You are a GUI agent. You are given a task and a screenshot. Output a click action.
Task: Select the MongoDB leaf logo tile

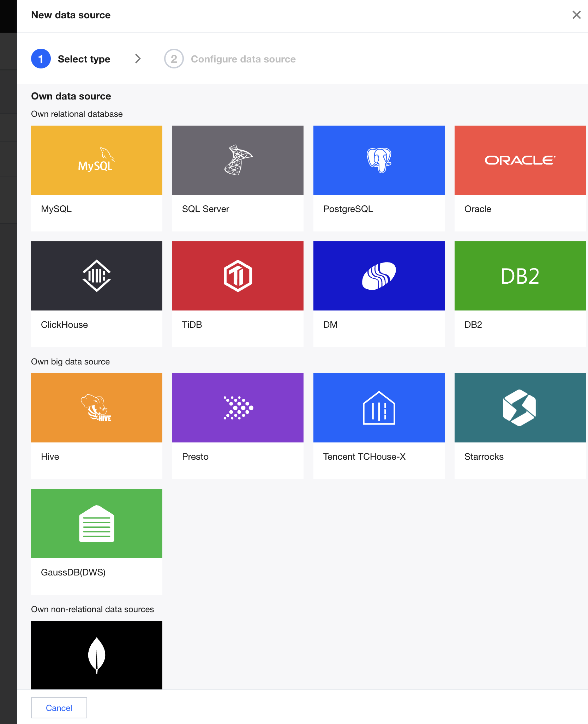click(97, 655)
